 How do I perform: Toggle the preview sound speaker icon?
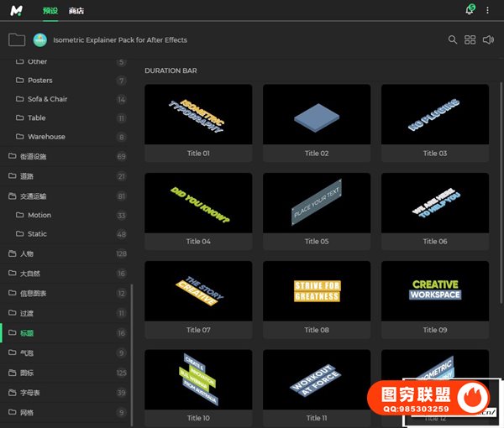coord(489,39)
